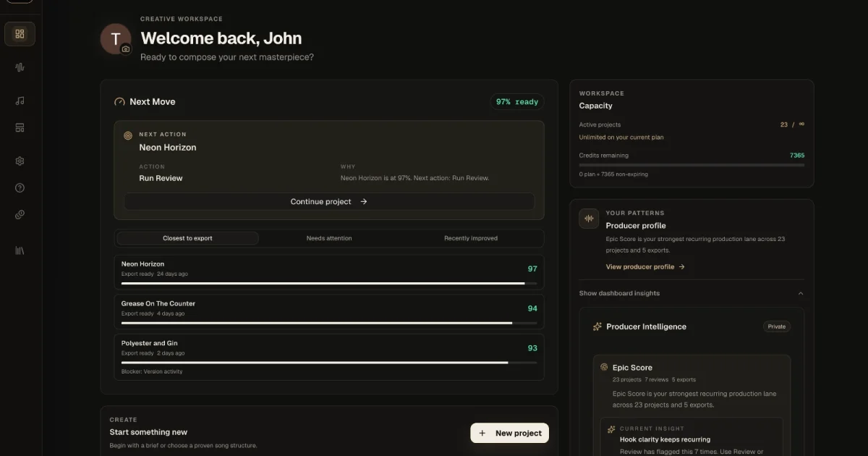
Task: Click the Credits remaining progress bar
Action: point(692,165)
